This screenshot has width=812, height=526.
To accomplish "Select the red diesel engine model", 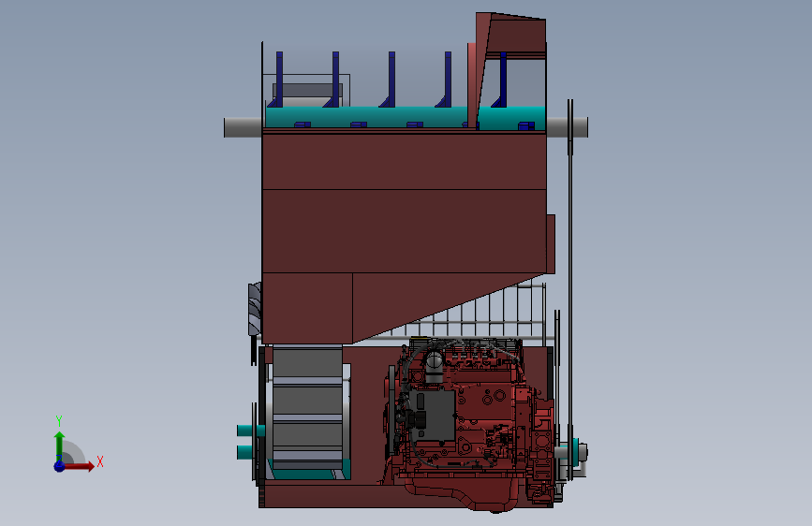I will [468, 425].
